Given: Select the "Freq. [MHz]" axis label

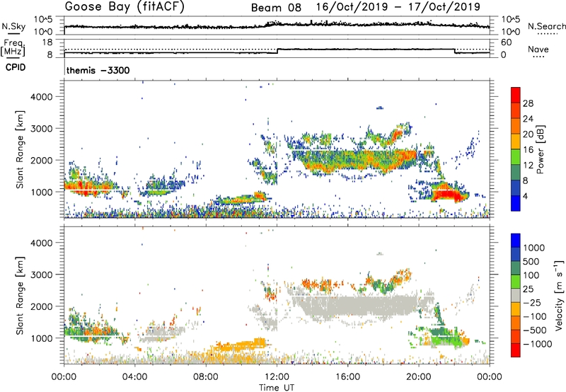Looking at the screenshot, I should 13,47.
